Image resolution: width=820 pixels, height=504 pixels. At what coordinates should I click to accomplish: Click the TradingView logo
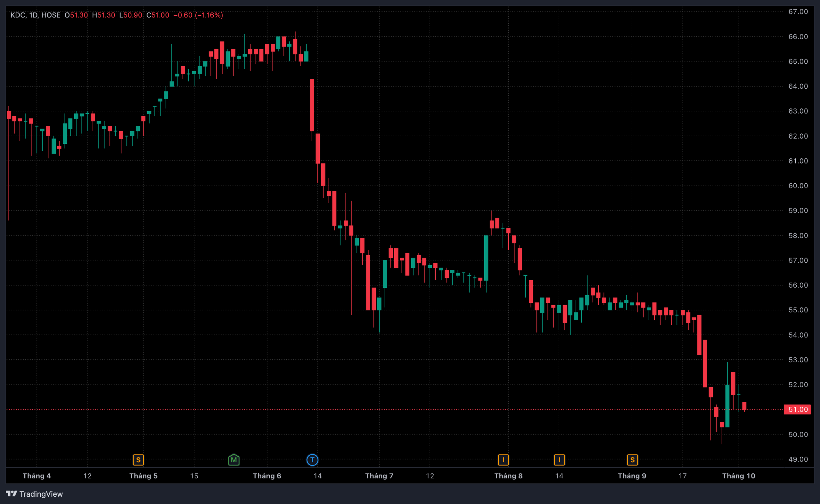coord(34,494)
